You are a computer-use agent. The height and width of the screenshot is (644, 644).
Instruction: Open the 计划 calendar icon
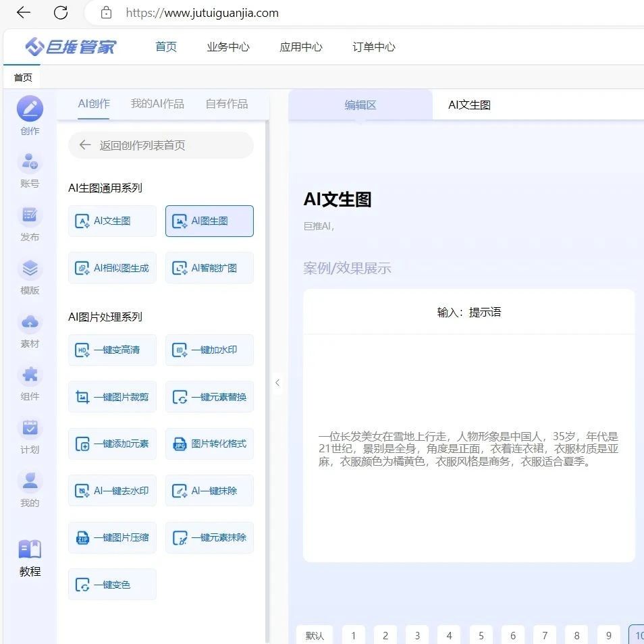pyautogui.click(x=30, y=429)
